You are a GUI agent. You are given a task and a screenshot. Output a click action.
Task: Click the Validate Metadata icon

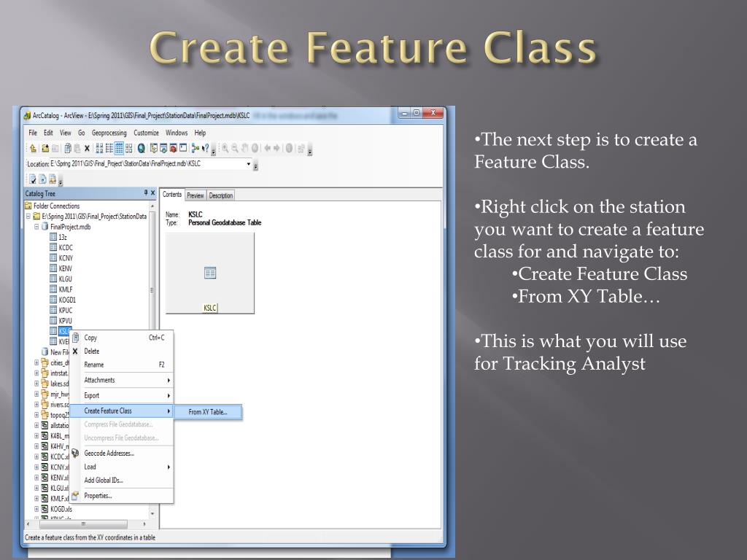coord(32,179)
